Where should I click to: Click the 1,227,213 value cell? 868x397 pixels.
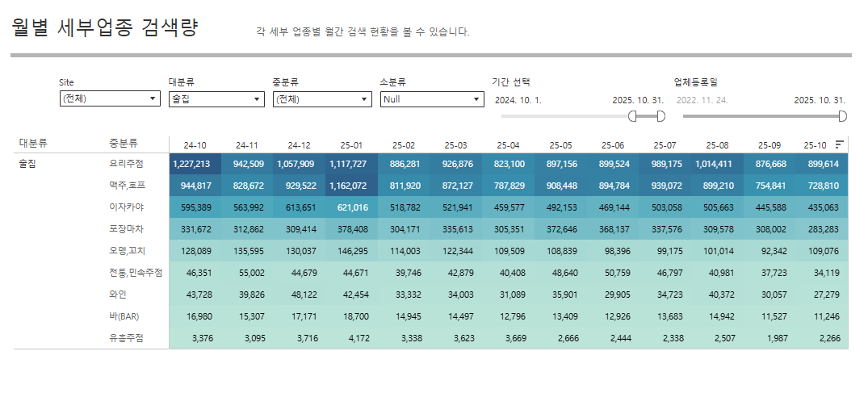pyautogui.click(x=191, y=164)
